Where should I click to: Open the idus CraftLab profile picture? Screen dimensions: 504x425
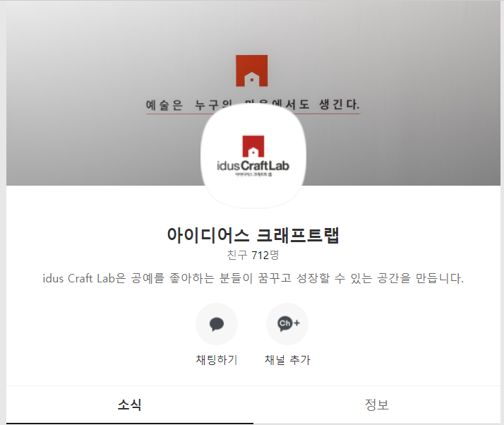point(253,155)
